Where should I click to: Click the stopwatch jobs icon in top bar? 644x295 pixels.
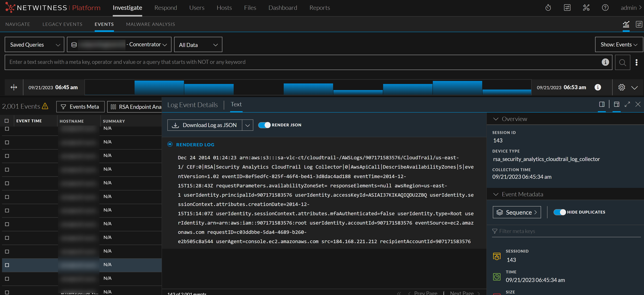coord(548,8)
